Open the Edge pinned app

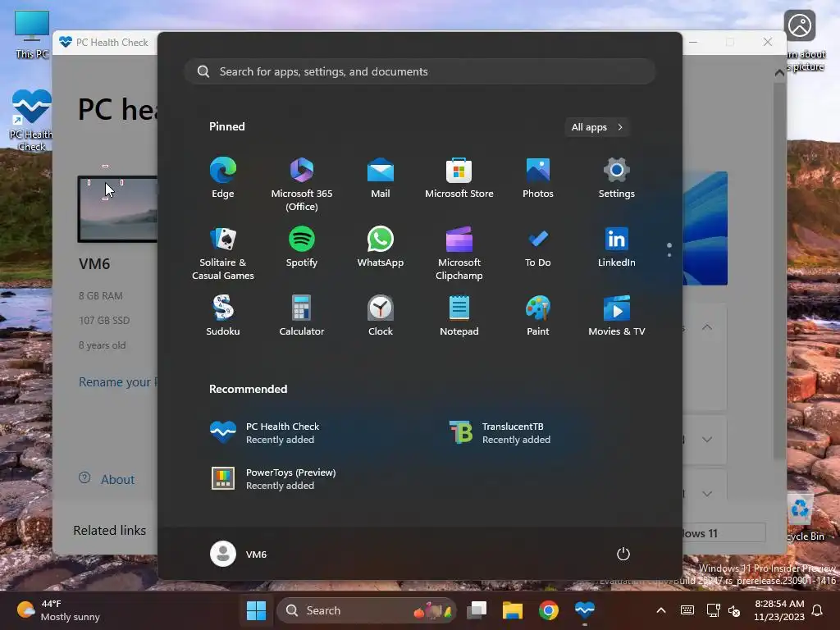pos(223,178)
